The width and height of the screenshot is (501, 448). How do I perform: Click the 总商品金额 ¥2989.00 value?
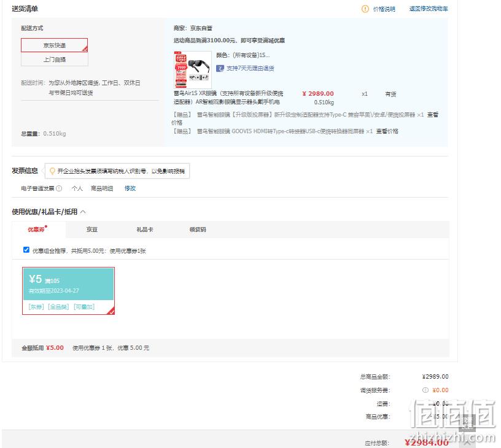(x=435, y=376)
